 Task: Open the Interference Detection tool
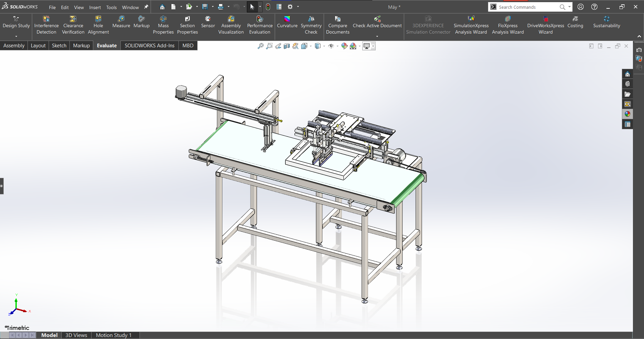tap(46, 25)
